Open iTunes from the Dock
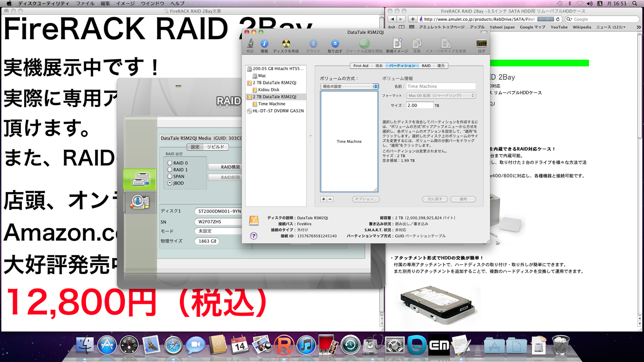Viewport: 644px width, 362px height. (306, 345)
